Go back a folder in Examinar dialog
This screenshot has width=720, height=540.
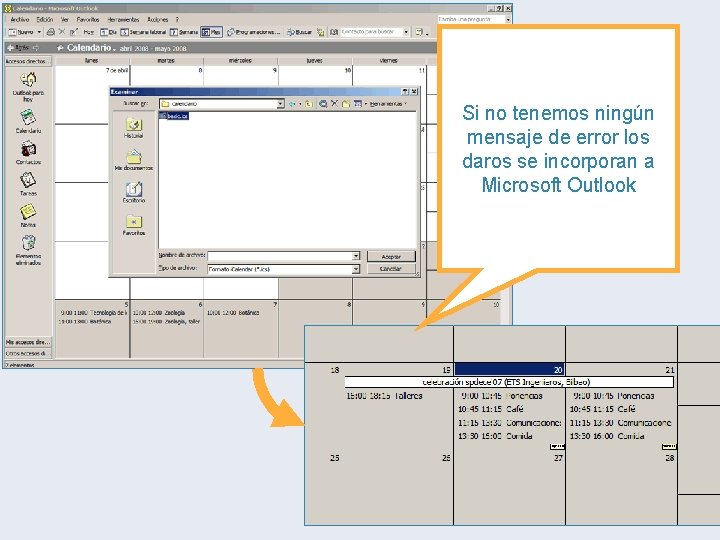pyautogui.click(x=292, y=104)
